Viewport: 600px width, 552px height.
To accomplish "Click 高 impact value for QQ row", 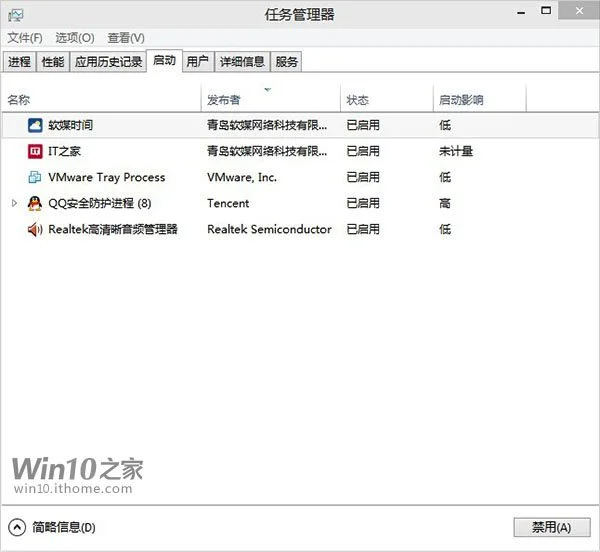I will 445,203.
